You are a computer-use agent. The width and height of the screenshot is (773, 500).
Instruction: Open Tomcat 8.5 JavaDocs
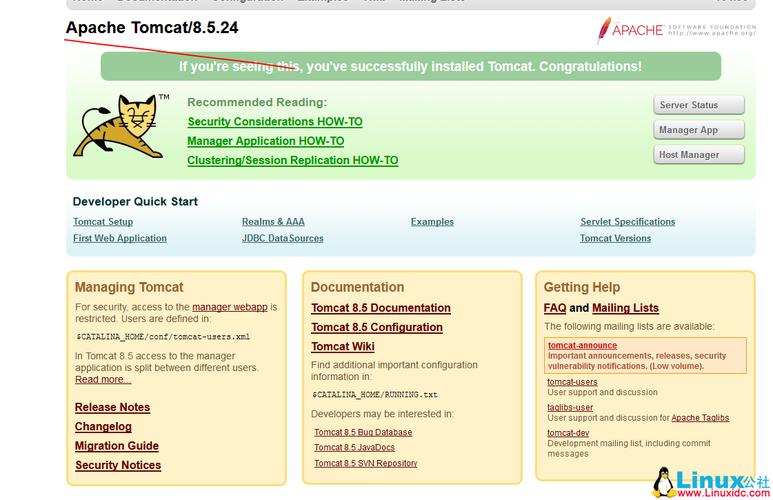(354, 448)
